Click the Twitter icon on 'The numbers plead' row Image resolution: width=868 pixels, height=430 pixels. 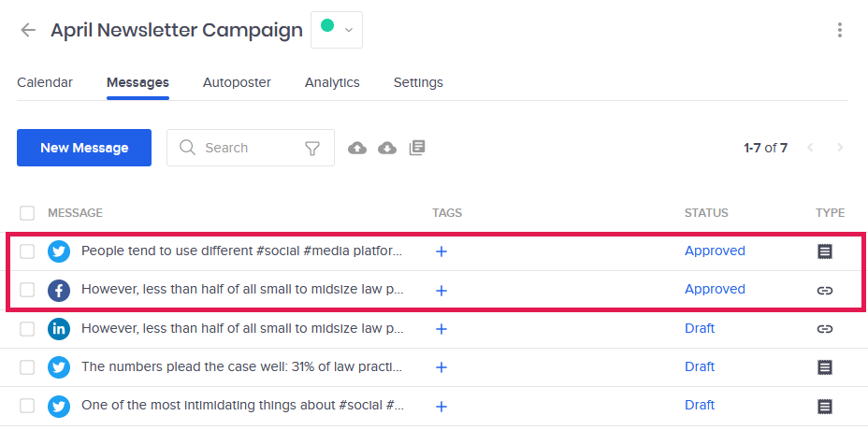tap(59, 367)
